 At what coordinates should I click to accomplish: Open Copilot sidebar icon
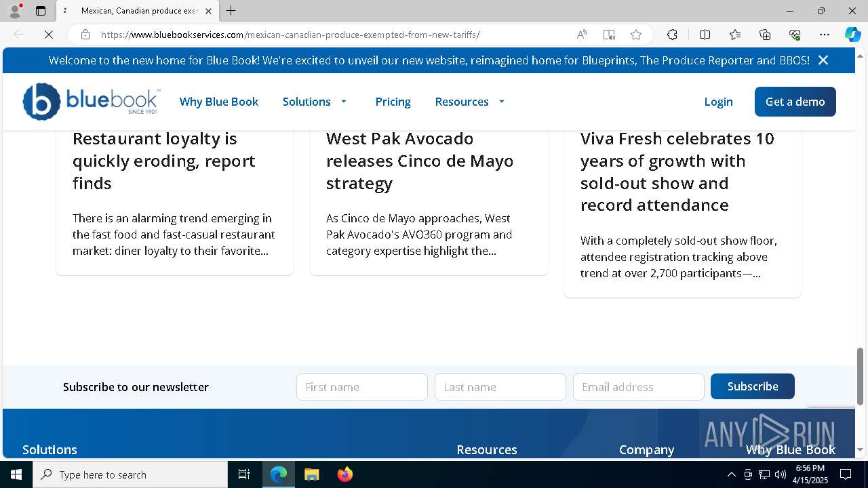pos(852,35)
